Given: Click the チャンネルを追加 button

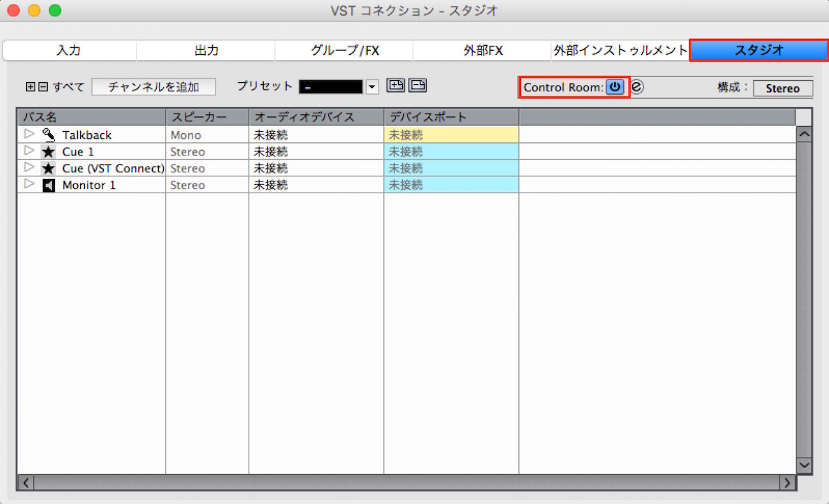Looking at the screenshot, I should [x=153, y=87].
